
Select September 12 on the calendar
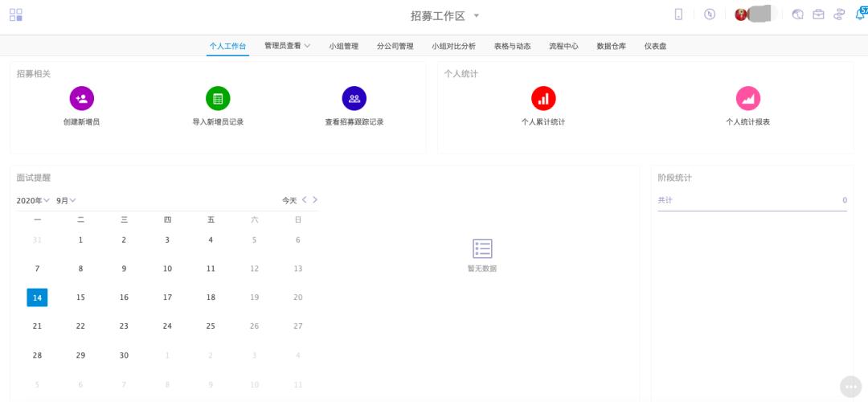point(254,269)
